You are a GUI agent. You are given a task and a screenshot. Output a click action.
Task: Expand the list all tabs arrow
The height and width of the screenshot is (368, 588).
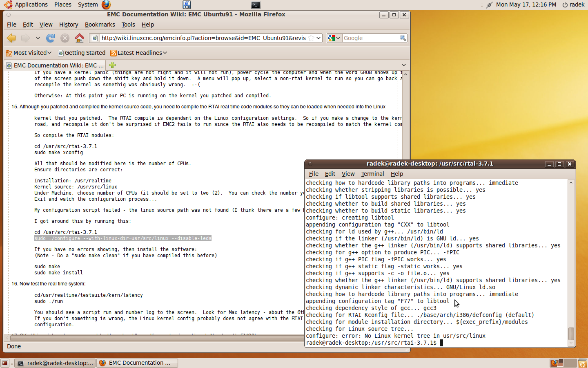tap(403, 65)
